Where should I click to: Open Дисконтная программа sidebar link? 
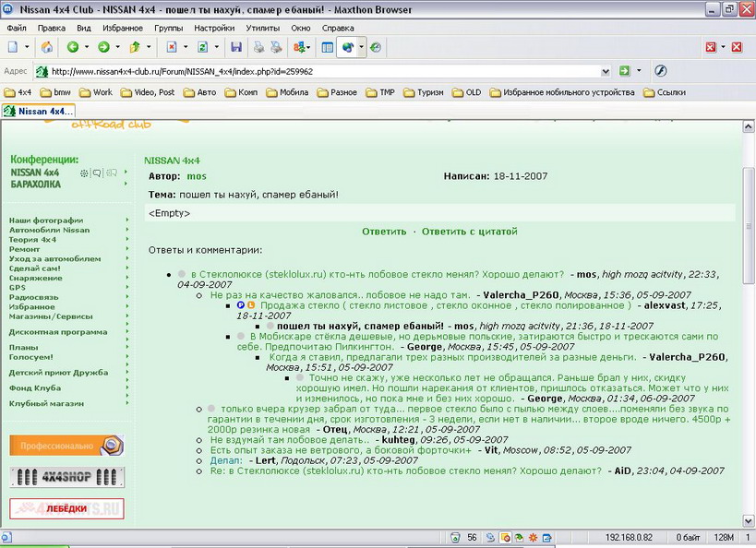pos(58,332)
